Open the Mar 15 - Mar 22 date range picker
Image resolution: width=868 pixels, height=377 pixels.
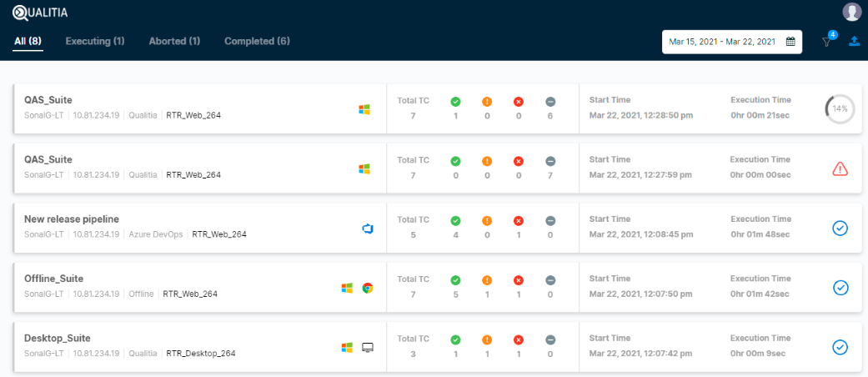(722, 42)
